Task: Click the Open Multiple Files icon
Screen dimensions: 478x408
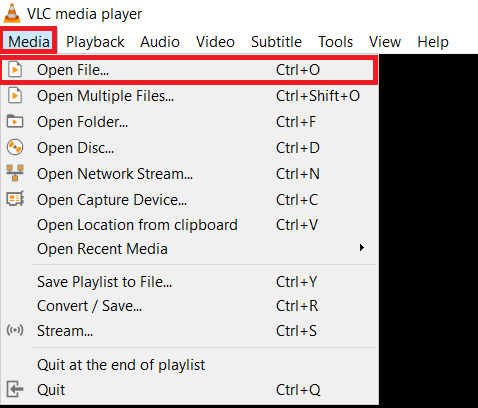Action: [x=15, y=96]
